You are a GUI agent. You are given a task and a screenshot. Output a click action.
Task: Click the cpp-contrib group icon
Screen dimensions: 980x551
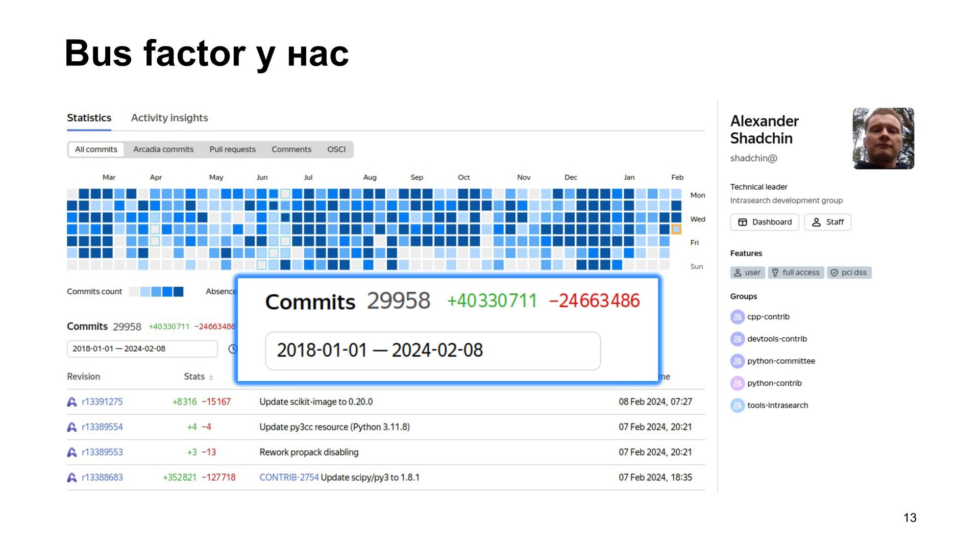click(737, 317)
